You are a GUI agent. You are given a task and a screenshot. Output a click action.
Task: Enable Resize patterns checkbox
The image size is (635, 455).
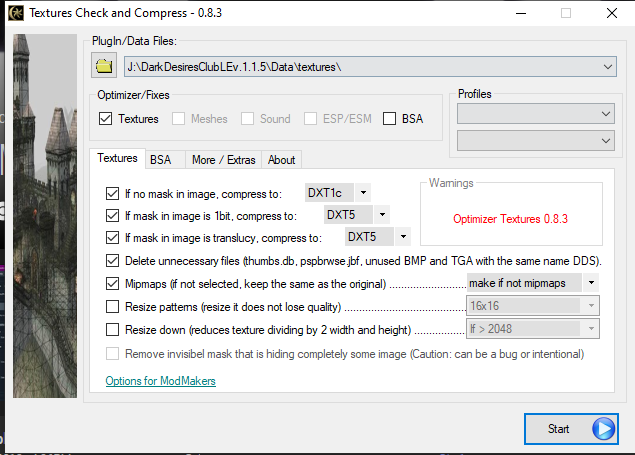point(112,306)
